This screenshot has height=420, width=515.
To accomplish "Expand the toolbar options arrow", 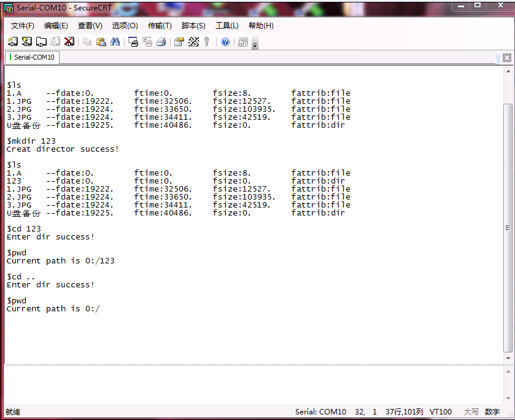I will tap(255, 44).
